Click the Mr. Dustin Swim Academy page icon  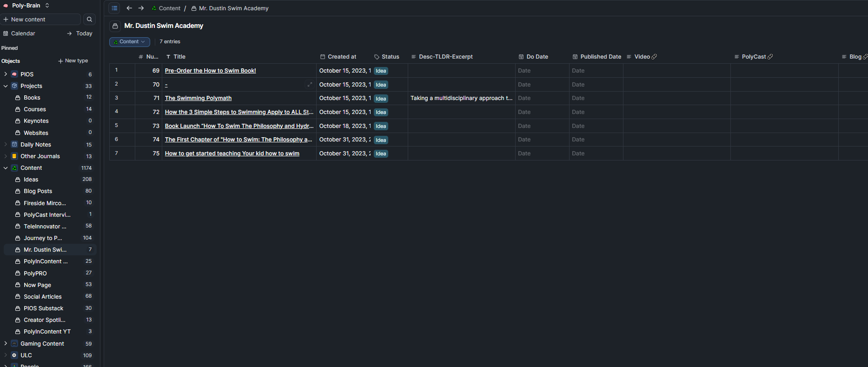point(115,26)
